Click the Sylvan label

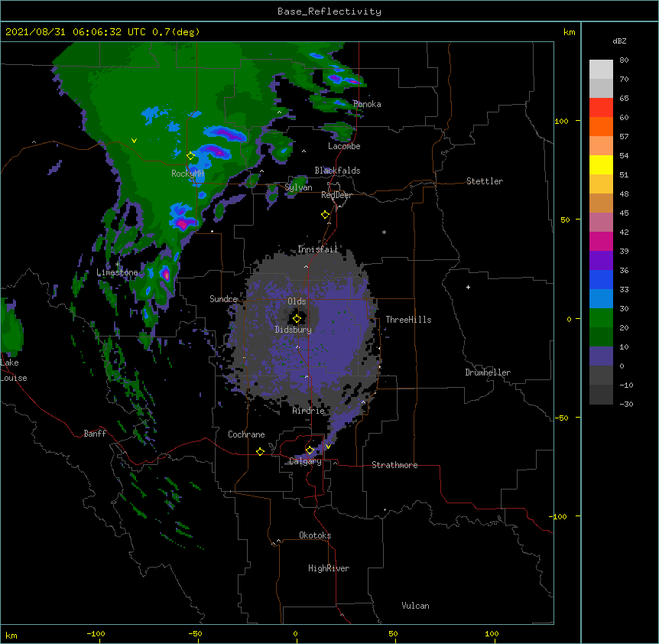click(298, 187)
